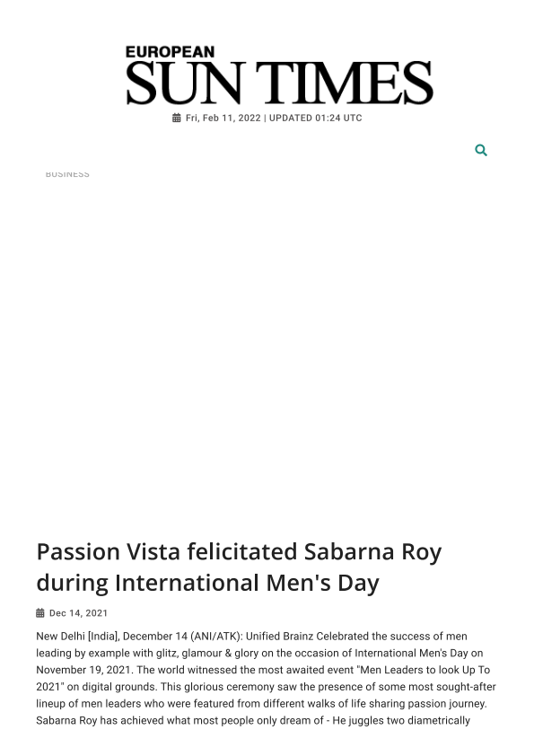534x756 pixels.
Task: Open the BUSINESS category label
Action: [67, 174]
